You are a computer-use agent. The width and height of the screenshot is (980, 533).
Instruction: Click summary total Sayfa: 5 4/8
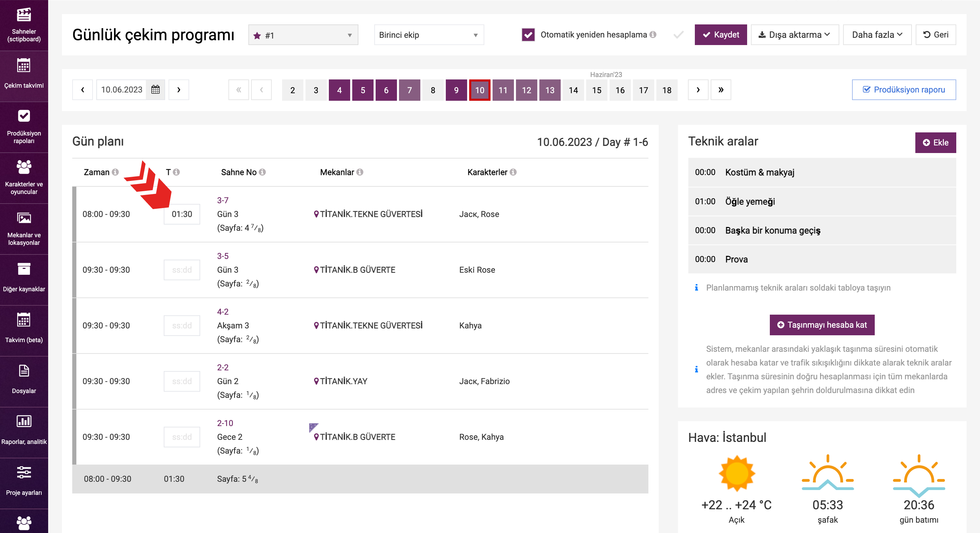[x=237, y=479]
